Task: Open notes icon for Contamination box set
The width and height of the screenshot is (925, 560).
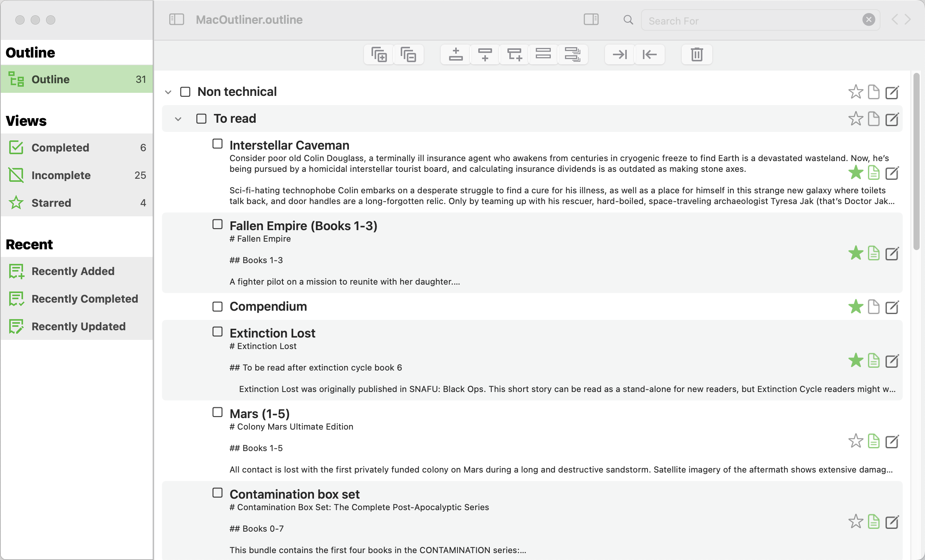Action: pos(874,522)
